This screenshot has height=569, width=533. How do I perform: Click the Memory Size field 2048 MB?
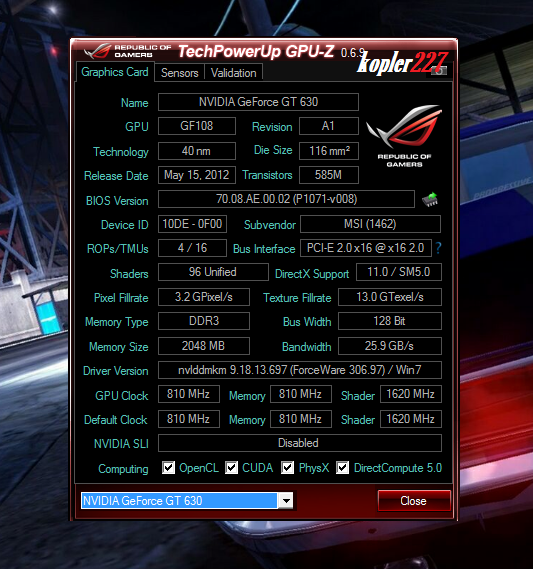(204, 346)
